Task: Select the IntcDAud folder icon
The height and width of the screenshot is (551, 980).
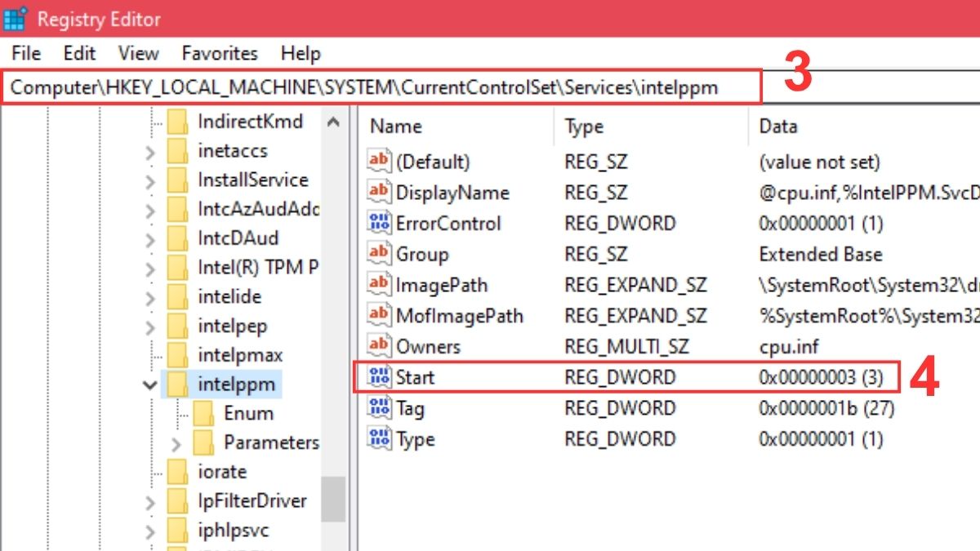Action: coord(178,238)
